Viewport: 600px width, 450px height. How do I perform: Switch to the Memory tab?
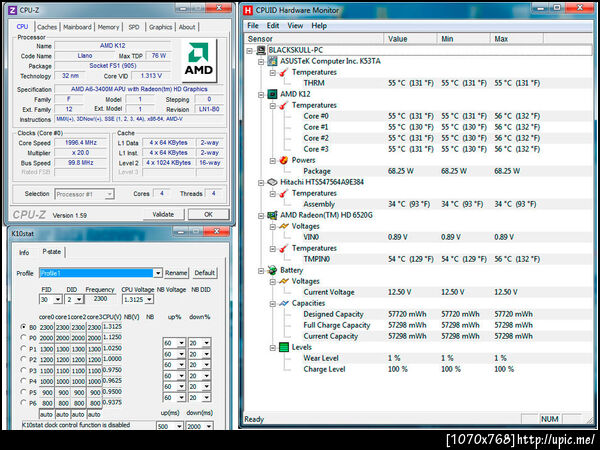108,27
